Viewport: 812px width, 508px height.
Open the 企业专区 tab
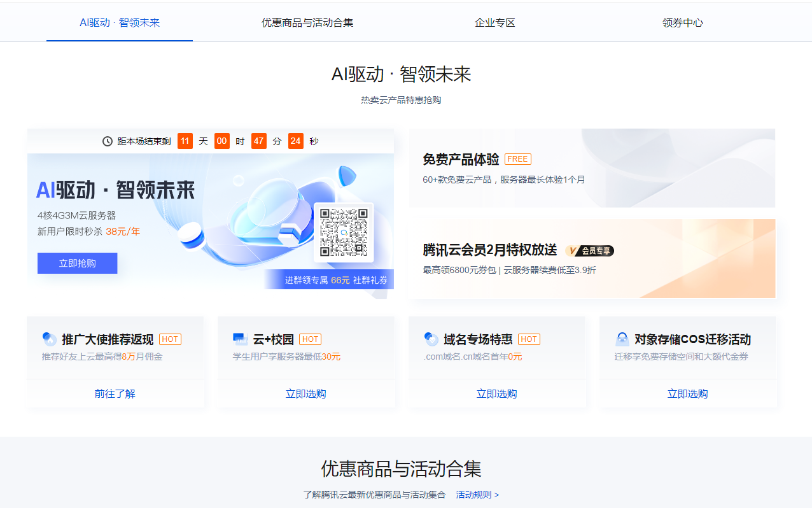(x=494, y=23)
